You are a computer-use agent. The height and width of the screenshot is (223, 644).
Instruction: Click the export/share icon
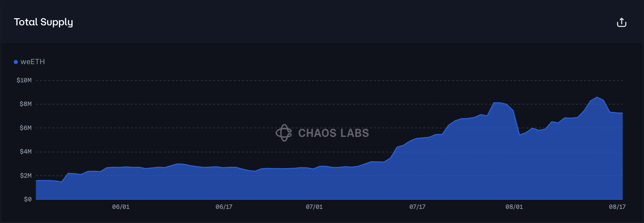point(621,22)
